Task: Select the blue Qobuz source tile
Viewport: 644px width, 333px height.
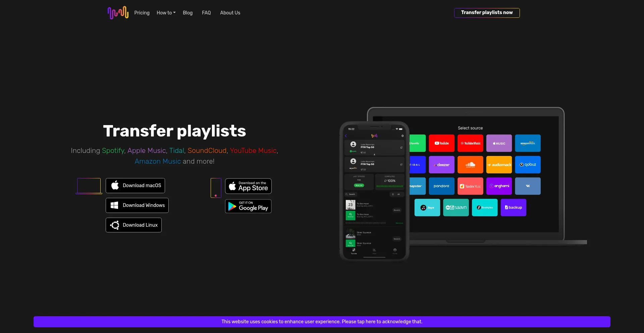Action: pyautogui.click(x=528, y=165)
